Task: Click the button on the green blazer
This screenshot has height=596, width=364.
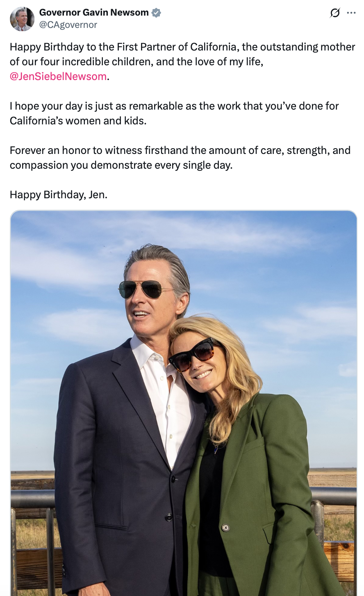Action: [x=225, y=527]
